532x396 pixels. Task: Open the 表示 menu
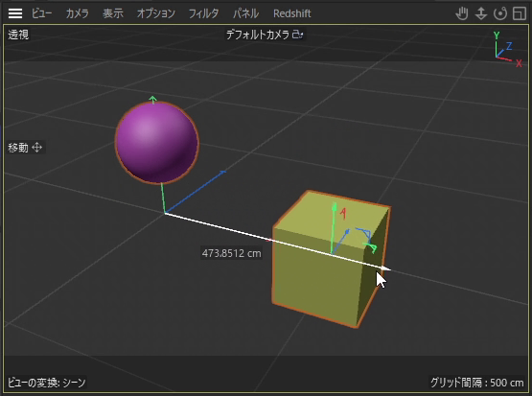click(113, 13)
